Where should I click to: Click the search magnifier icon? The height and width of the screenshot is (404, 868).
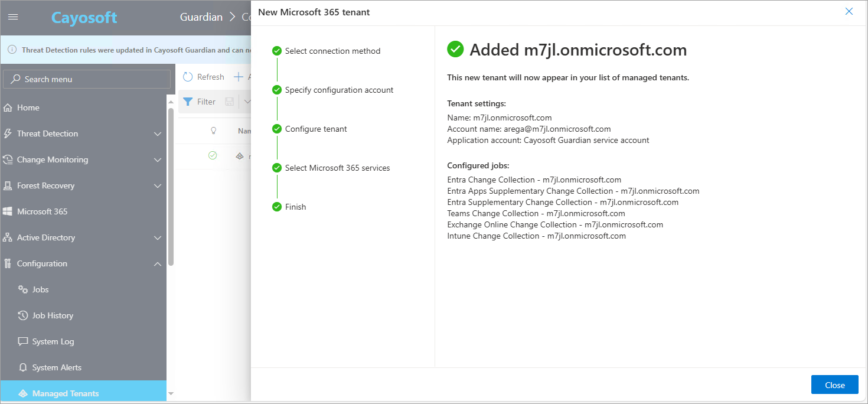(16, 79)
